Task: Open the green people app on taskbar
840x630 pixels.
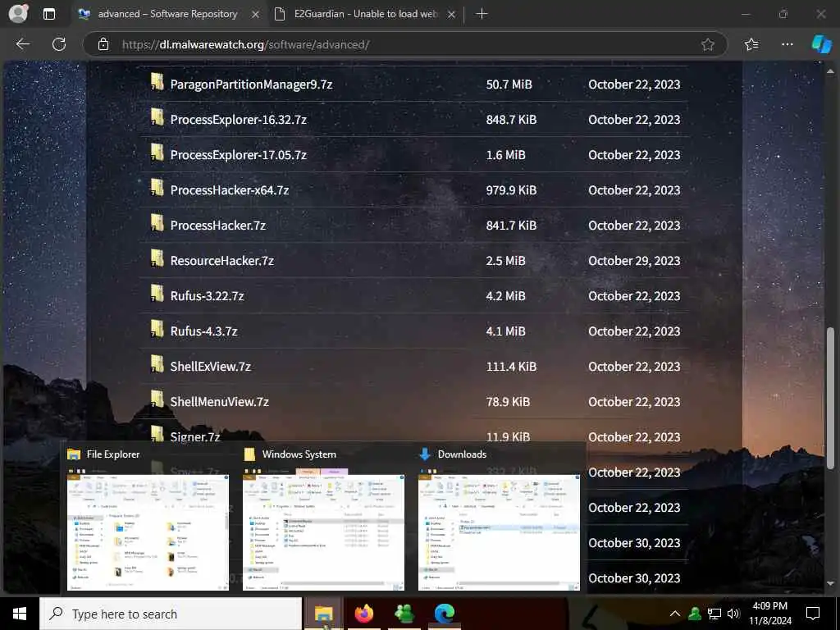Action: 404,614
